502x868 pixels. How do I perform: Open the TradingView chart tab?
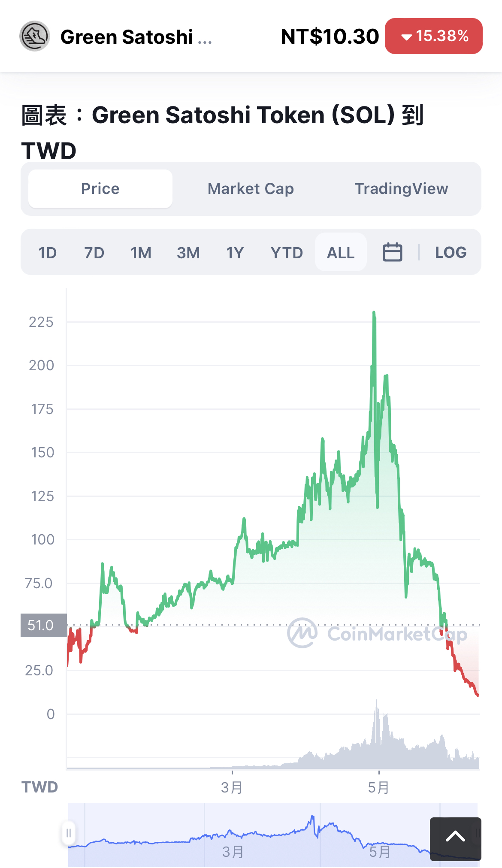click(401, 189)
